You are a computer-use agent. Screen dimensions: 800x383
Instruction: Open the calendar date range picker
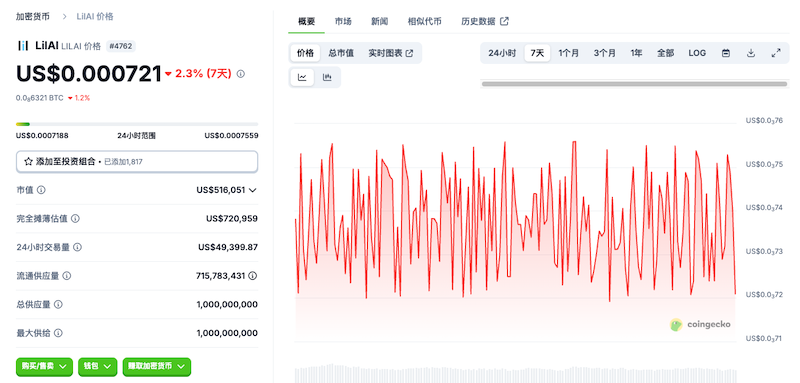726,53
